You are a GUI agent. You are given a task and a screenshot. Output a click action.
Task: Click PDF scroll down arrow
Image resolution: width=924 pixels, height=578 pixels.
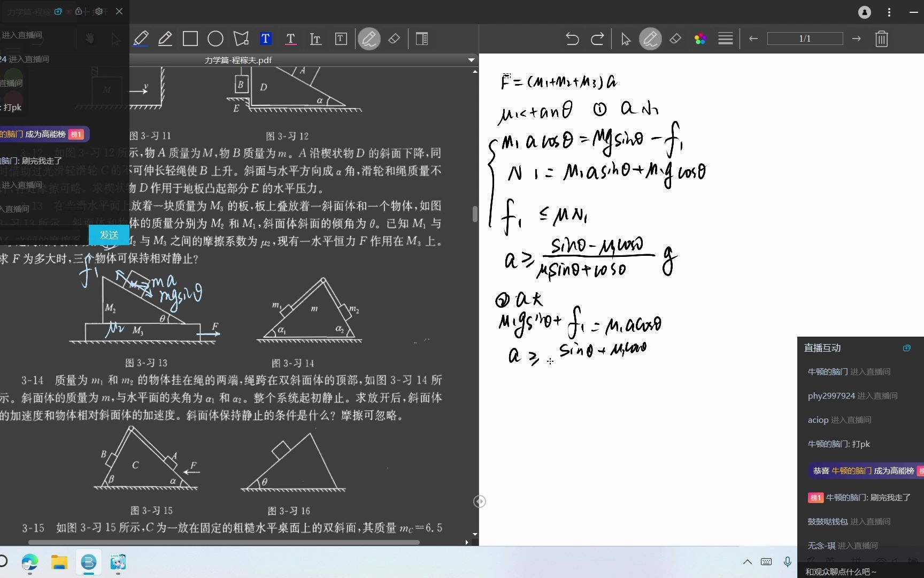(475, 534)
